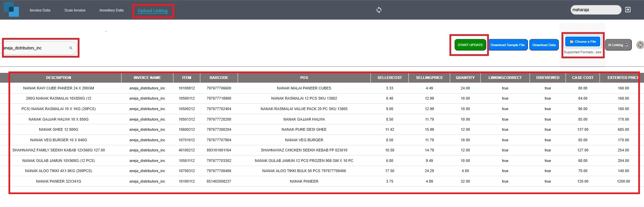Click the INVOICE NAME column header
The image size is (644, 207).
pos(147,78)
